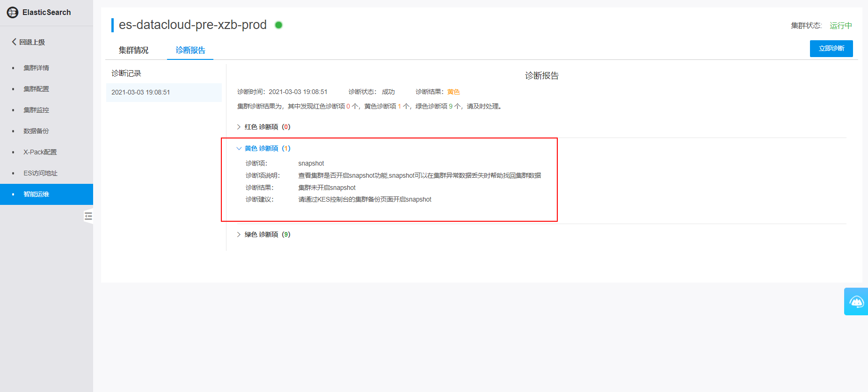868x392 pixels.
Task: Click the 诊断记录 heading
Action: [126, 73]
